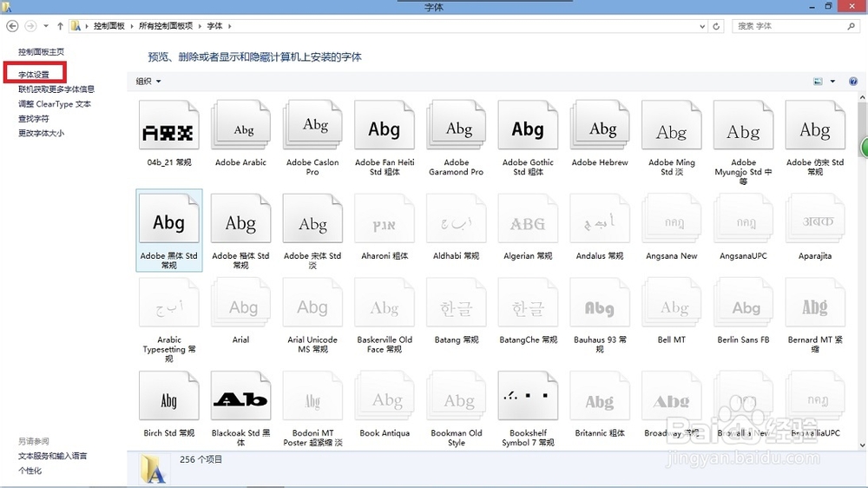868x488 pixels.
Task: Select the Aldhabi font icon
Action: pos(457,218)
